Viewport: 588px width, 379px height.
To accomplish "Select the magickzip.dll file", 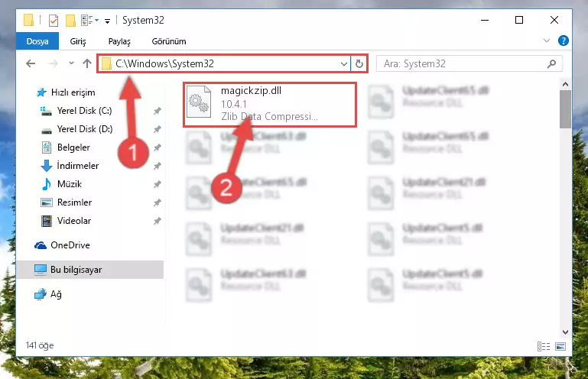I will [x=270, y=105].
